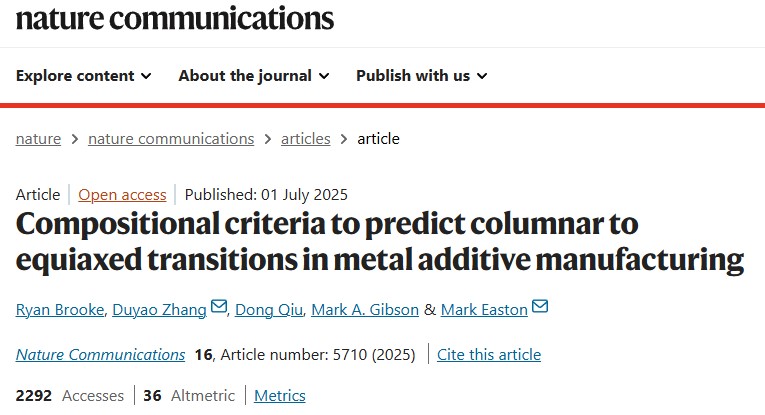The width and height of the screenshot is (765, 415).
Task: Go to nature breadcrumb link
Action: [38, 139]
